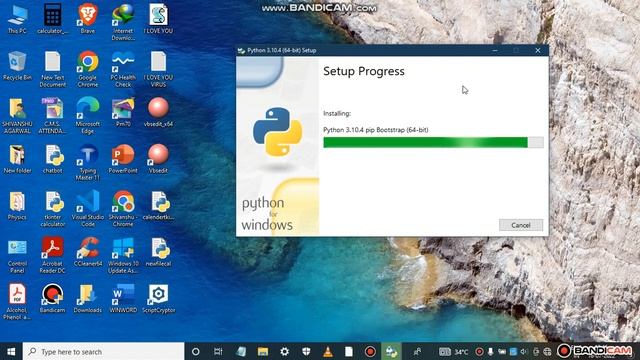The width and height of the screenshot is (640, 360).
Task: Select the Google Chrome desktop icon
Action: pyautogui.click(x=88, y=69)
